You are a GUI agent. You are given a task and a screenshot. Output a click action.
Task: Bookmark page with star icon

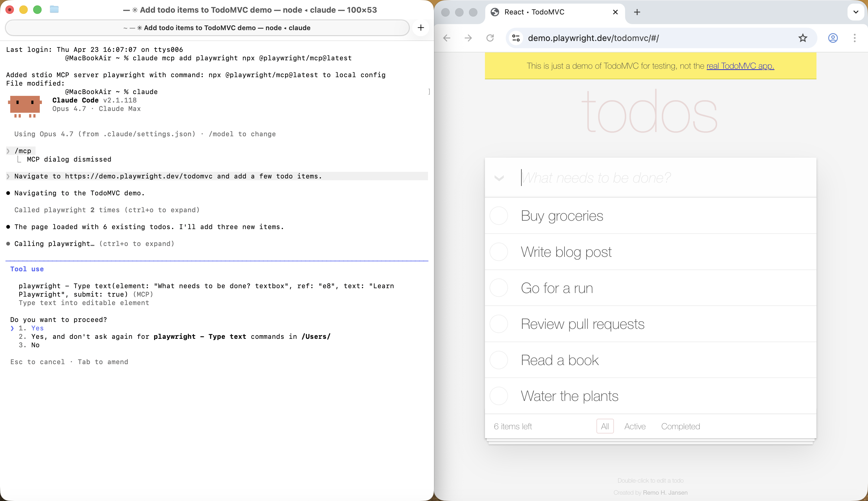(803, 38)
